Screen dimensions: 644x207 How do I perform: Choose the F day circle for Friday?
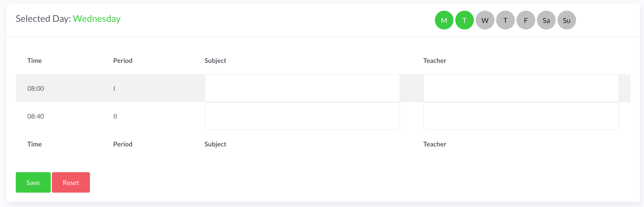point(526,20)
